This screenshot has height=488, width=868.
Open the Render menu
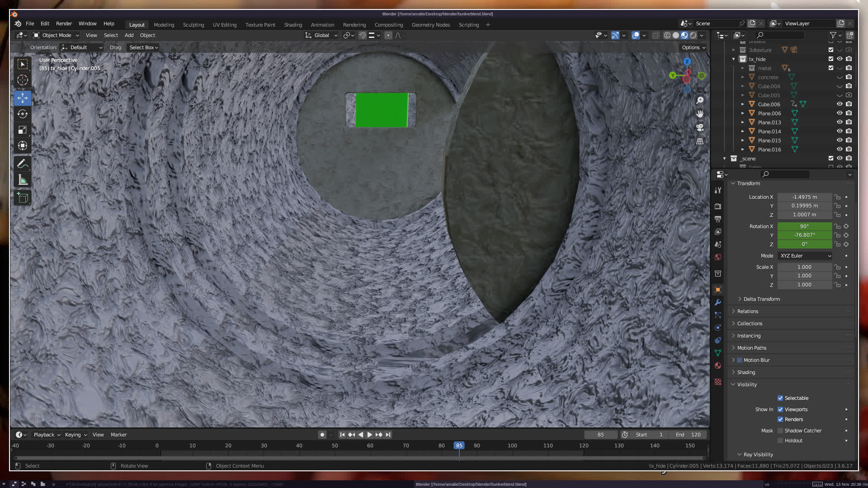[64, 23]
